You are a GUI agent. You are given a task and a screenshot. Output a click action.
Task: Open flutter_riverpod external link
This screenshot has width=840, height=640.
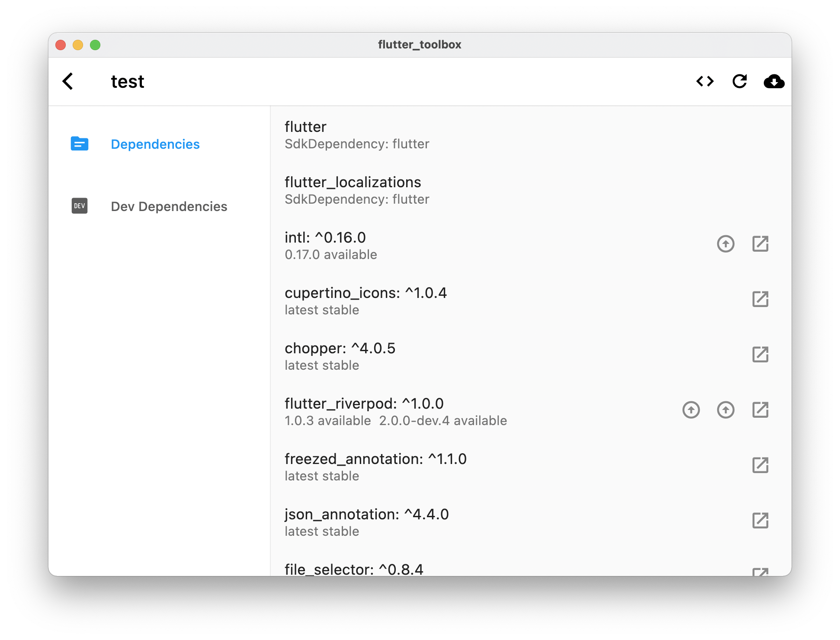click(x=760, y=410)
